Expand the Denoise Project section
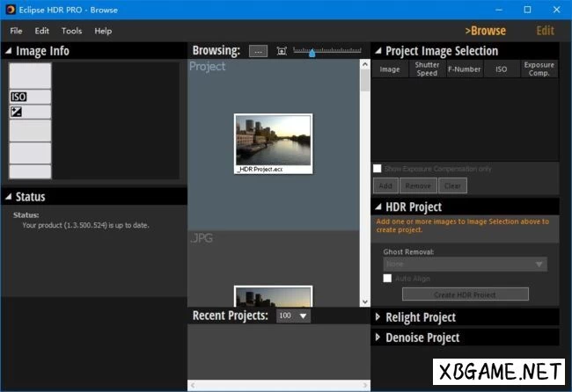The width and height of the screenshot is (572, 392). tap(378, 338)
